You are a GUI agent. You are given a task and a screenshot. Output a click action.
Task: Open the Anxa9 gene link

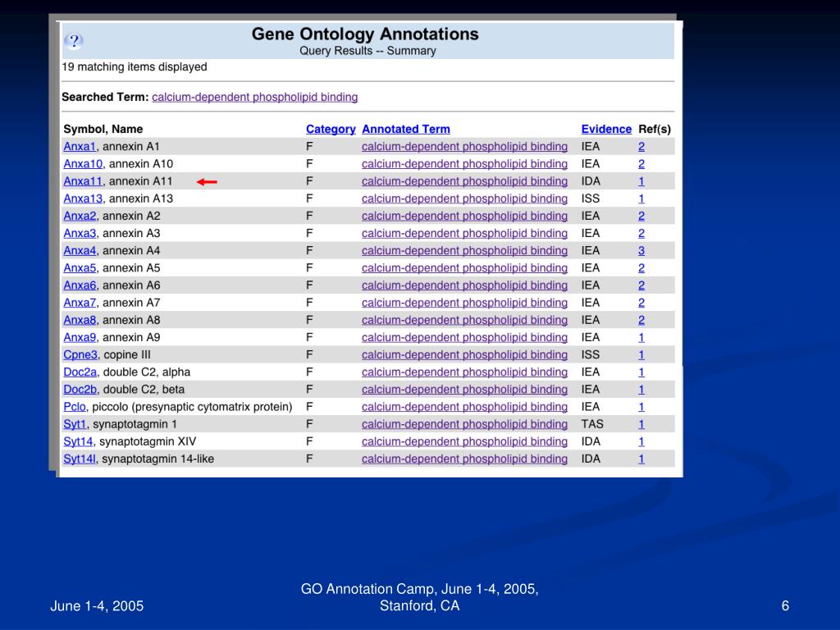(x=80, y=337)
